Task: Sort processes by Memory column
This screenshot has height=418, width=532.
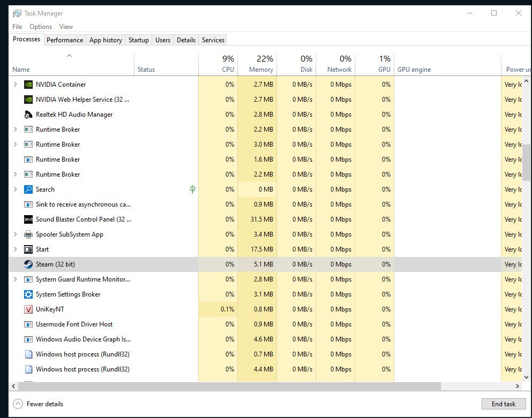Action: pyautogui.click(x=260, y=64)
